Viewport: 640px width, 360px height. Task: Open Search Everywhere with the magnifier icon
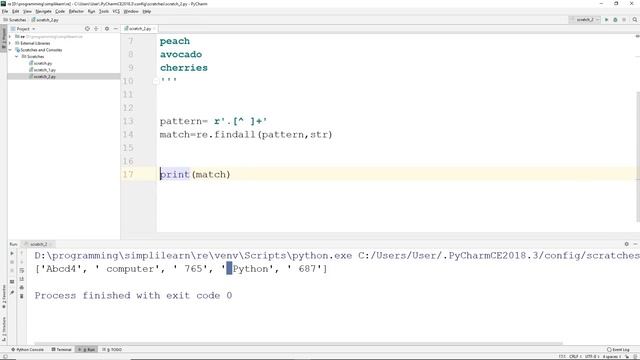click(x=635, y=20)
